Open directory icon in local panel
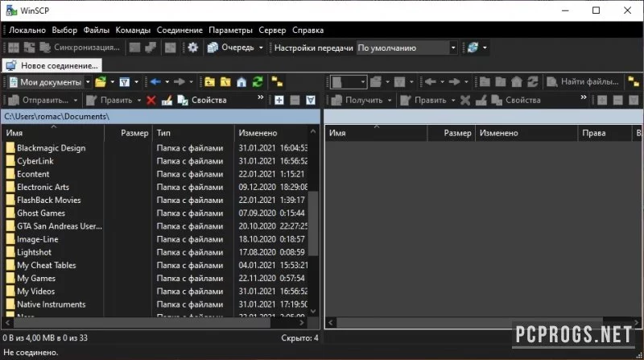Viewport: 644px width, 360px height. (101, 82)
